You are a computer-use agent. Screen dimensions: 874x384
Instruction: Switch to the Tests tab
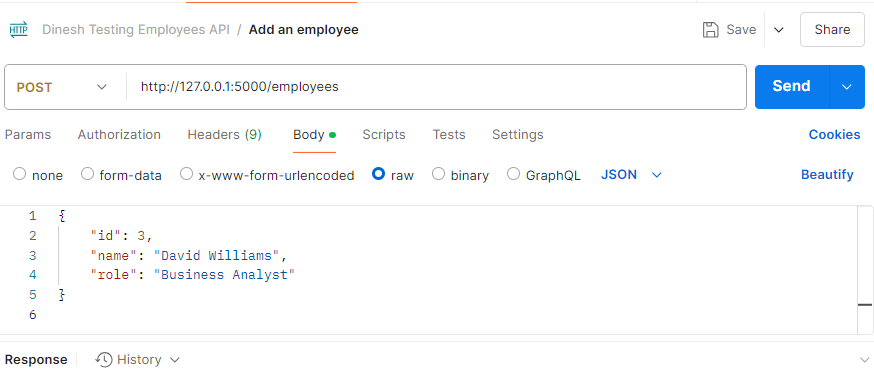[x=449, y=135]
